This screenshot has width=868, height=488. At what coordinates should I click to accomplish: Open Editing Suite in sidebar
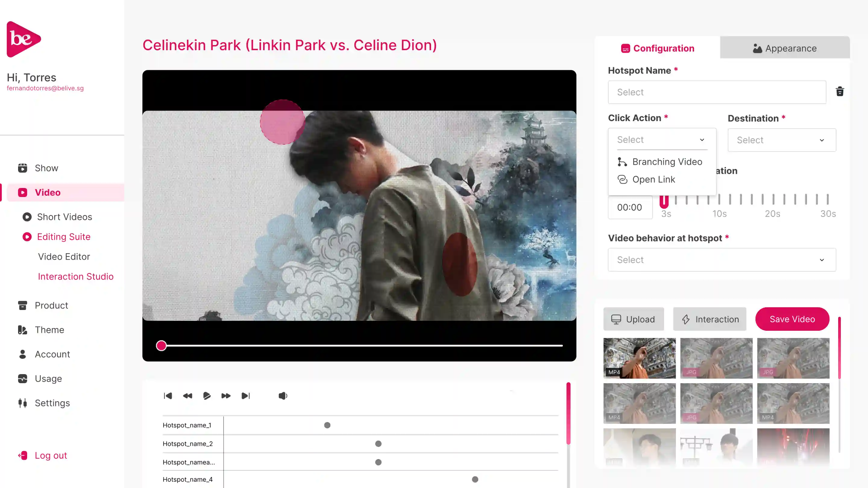pyautogui.click(x=64, y=237)
